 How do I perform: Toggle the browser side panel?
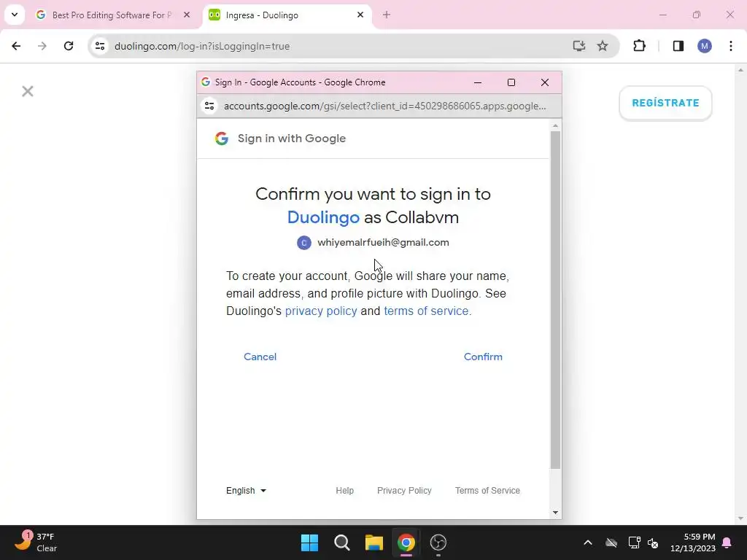click(x=678, y=46)
